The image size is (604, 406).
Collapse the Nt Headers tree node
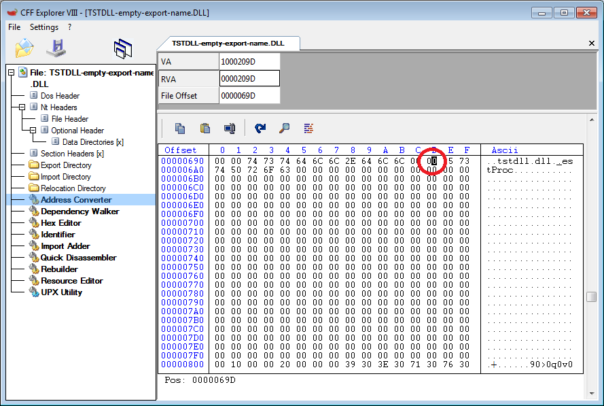[22, 107]
